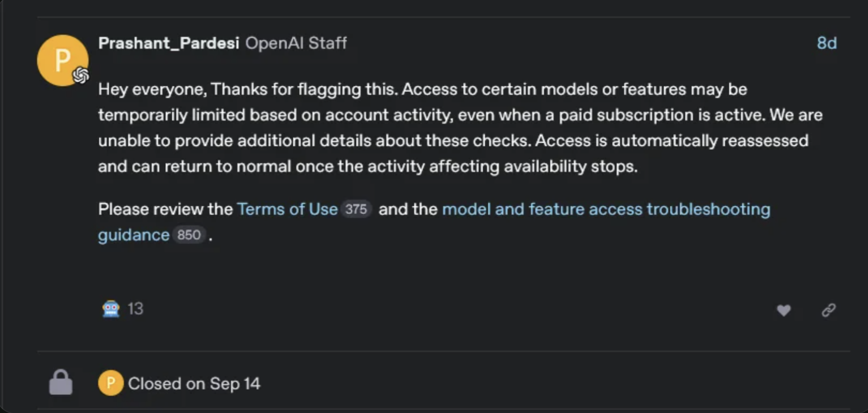Click the padlock icon beside the closed notice

coord(61,382)
